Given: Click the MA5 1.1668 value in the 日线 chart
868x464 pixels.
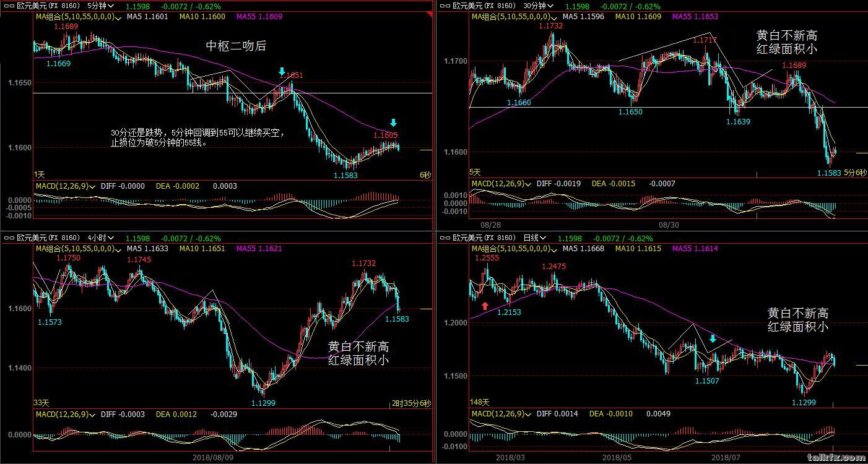Looking at the screenshot, I should click(x=583, y=249).
